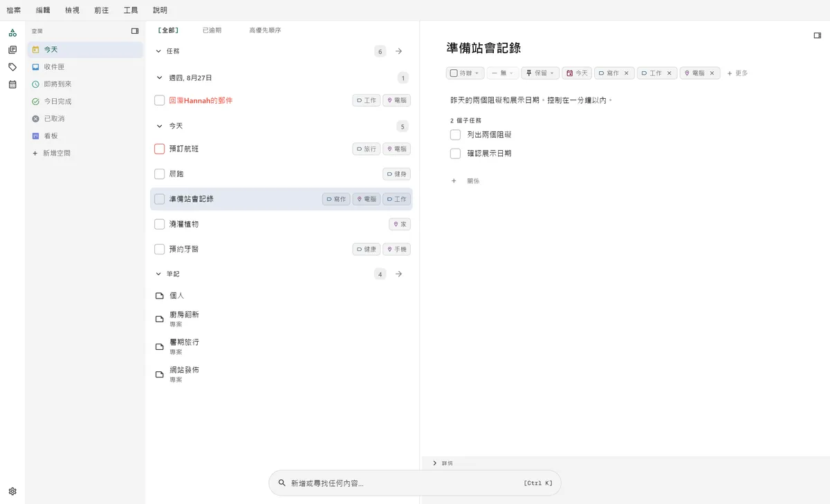
Task: Click the 工作 tag on 回覆Hannah的郵件
Action: click(x=367, y=100)
